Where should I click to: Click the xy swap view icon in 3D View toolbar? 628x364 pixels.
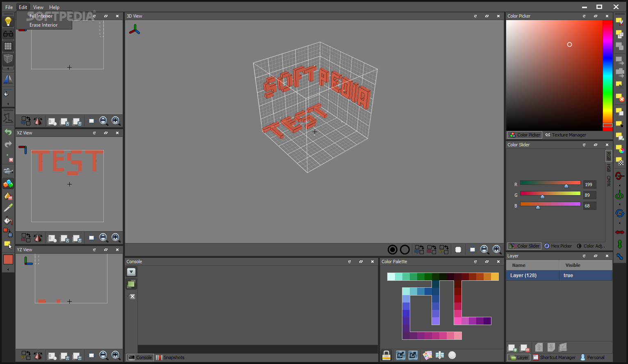[419, 249]
